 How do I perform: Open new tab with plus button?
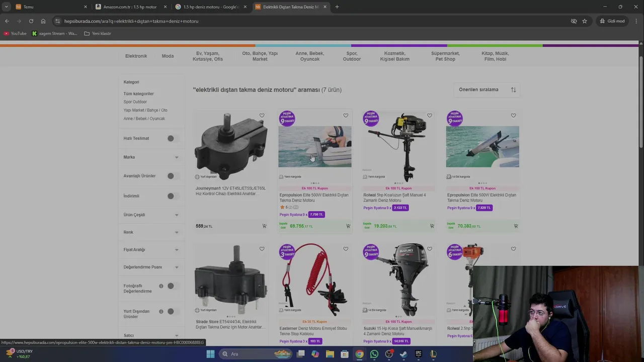click(337, 7)
